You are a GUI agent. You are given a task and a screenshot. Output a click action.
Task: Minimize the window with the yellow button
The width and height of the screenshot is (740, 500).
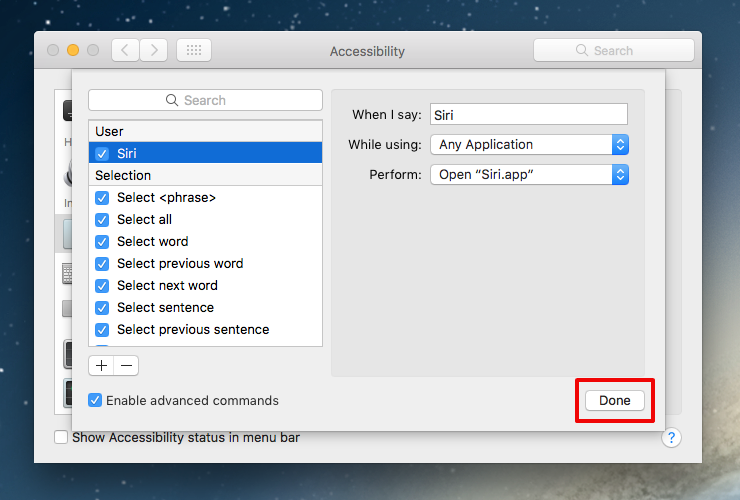pyautogui.click(x=73, y=50)
